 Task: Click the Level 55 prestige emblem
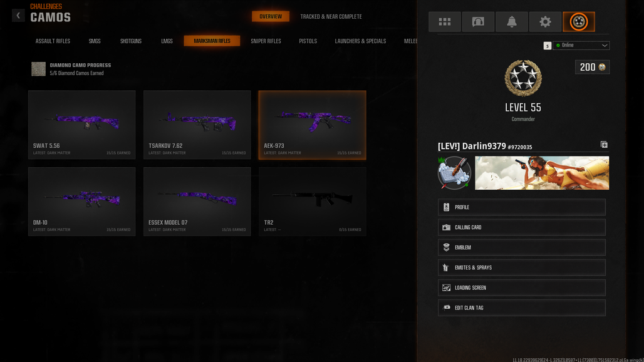tap(523, 78)
